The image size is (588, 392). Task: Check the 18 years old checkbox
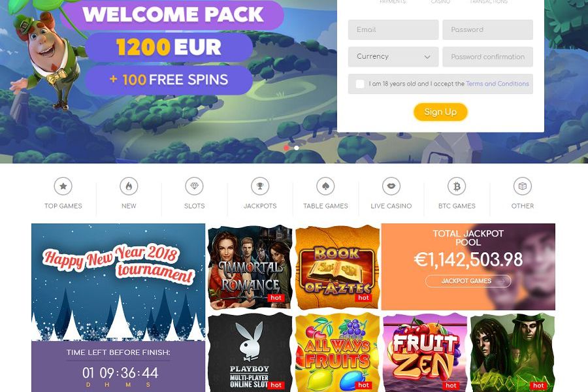(x=360, y=84)
